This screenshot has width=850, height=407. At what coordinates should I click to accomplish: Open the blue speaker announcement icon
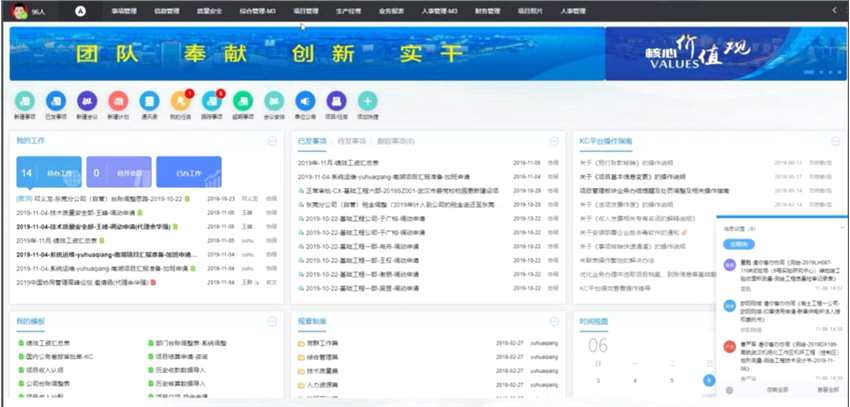coord(305,101)
